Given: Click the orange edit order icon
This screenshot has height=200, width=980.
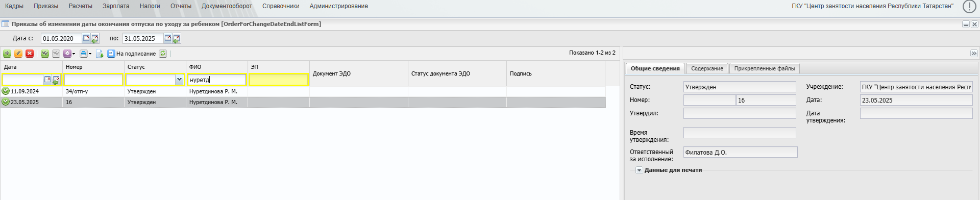Looking at the screenshot, I should [18, 54].
